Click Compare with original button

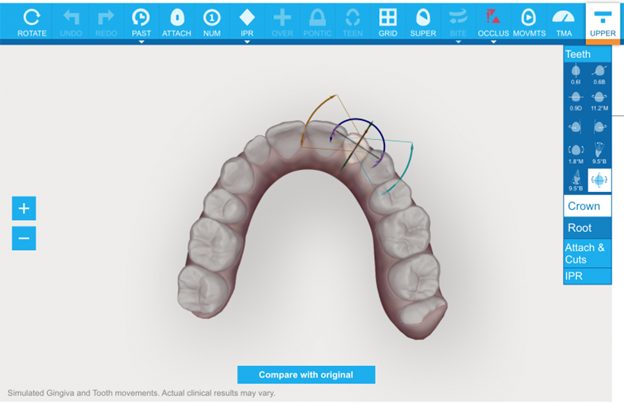coord(306,375)
